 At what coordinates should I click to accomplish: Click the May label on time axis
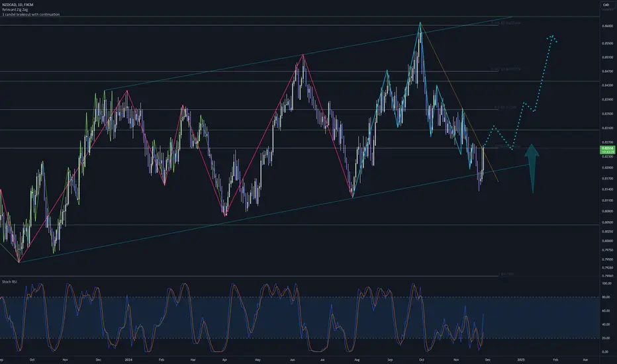pyautogui.click(x=258, y=359)
